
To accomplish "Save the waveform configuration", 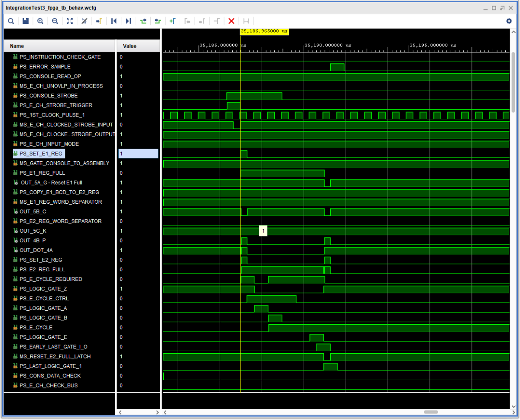I will coord(25,21).
